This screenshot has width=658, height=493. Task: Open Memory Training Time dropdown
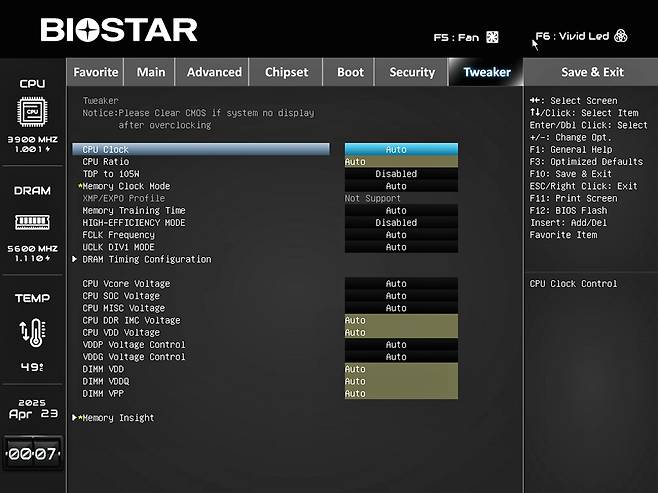pyautogui.click(x=401, y=210)
